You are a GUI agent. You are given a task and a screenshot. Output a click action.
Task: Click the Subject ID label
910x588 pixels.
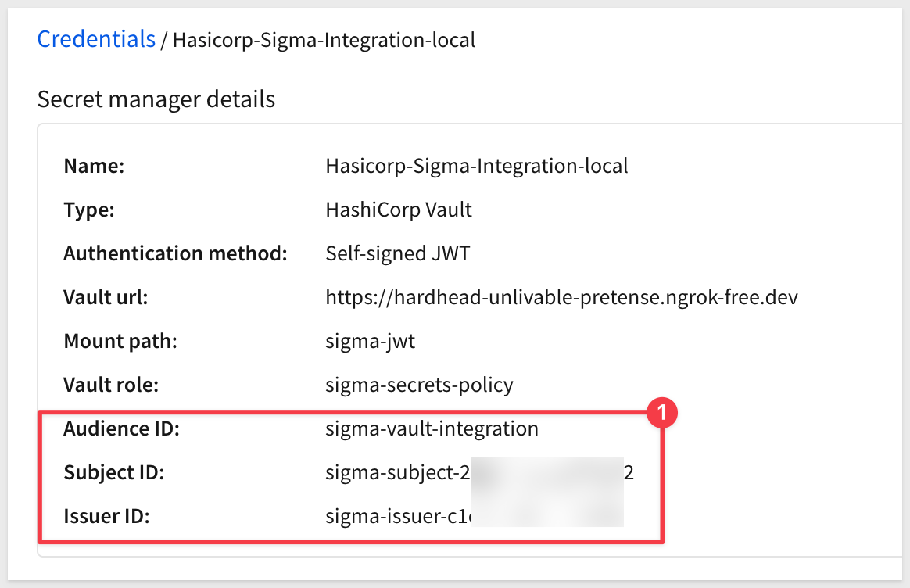(114, 472)
